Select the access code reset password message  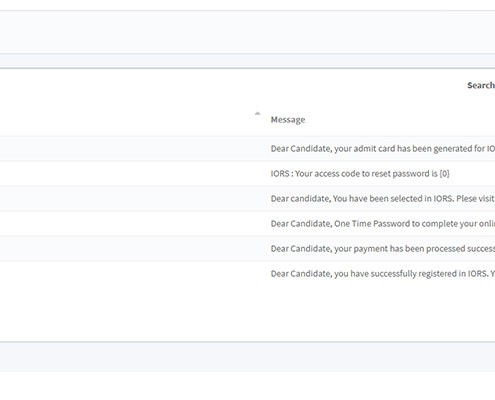click(360, 174)
